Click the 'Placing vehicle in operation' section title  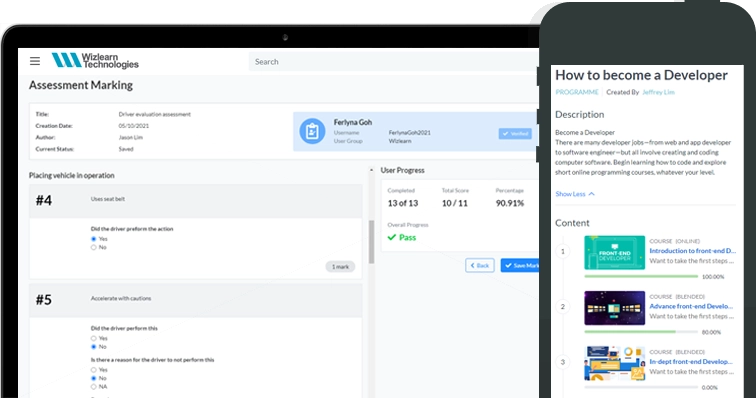tap(72, 176)
